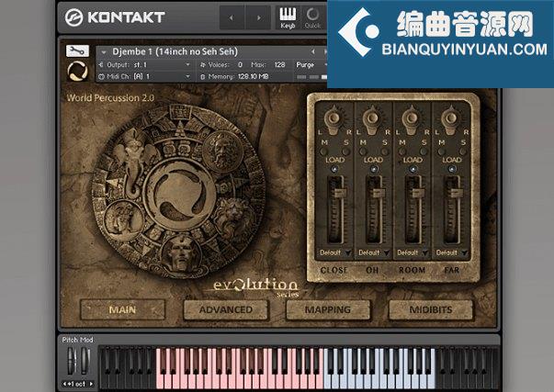Mute the CLOSE mic channel
This screenshot has height=392, width=554.
pyautogui.click(x=323, y=151)
